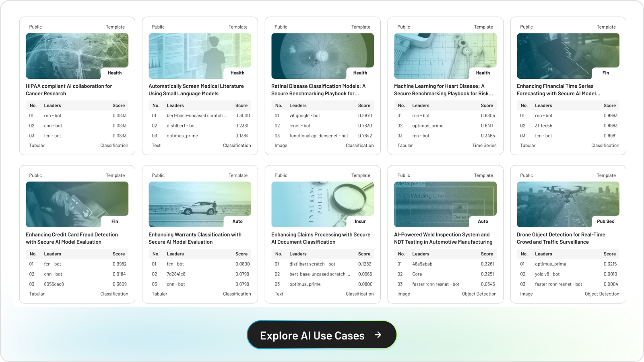644x362 pixels.
Task: Click the Health badge on the Heart Disease card
Action: (x=483, y=73)
